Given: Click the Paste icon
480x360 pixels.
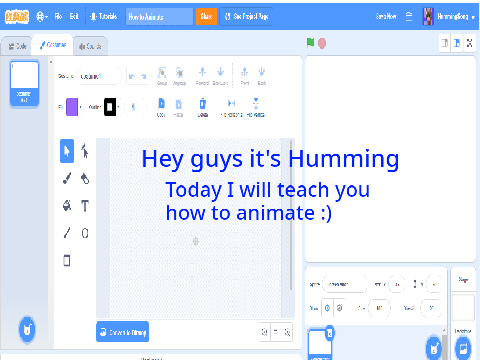Looking at the screenshot, I should click(179, 107).
